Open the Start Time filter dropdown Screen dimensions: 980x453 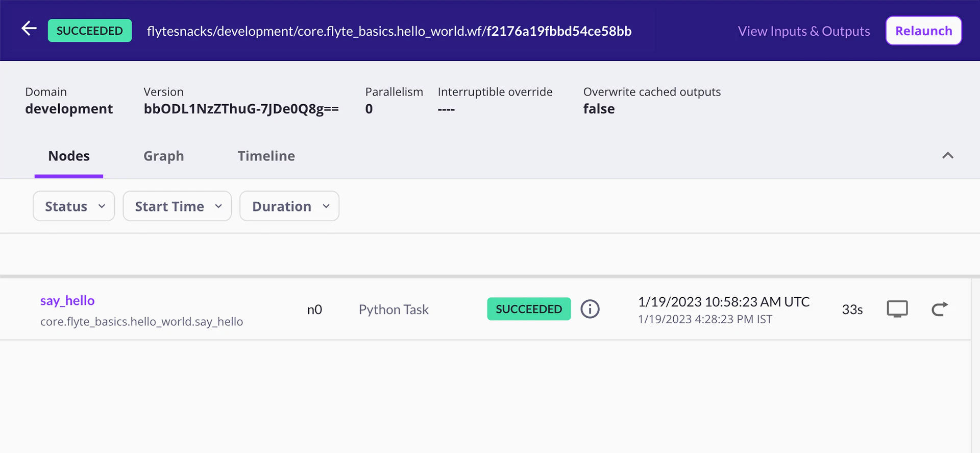tap(177, 206)
